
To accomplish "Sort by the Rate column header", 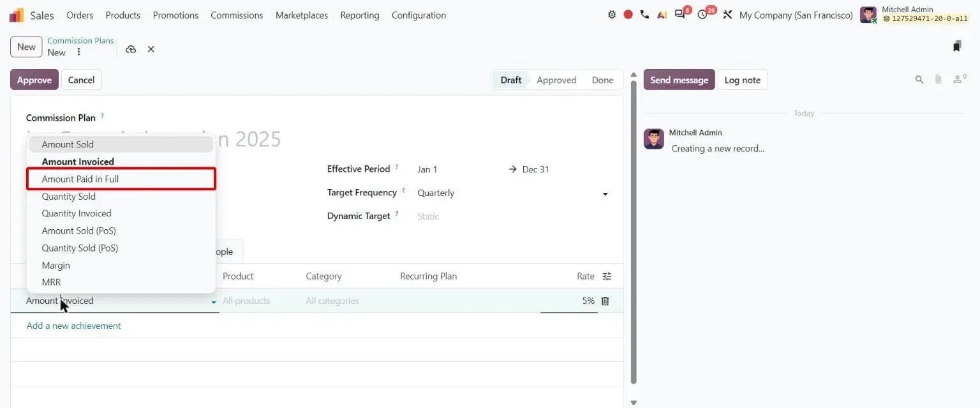I will click(x=585, y=276).
